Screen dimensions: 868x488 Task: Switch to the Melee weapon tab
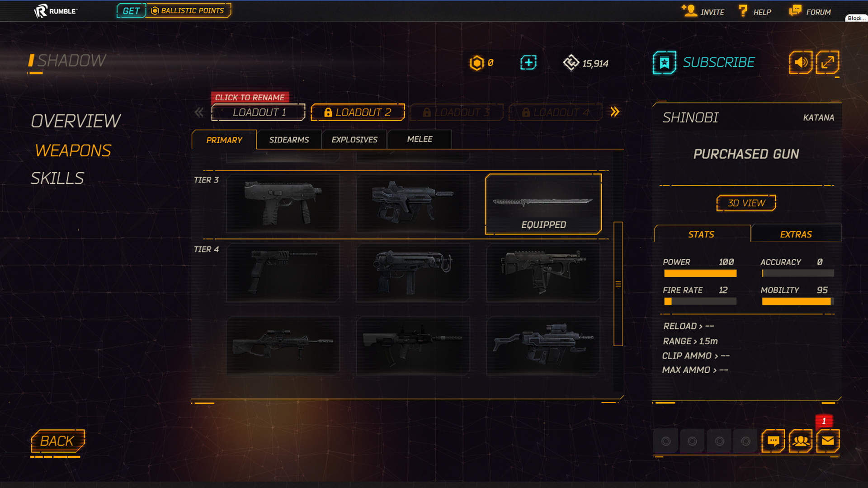pyautogui.click(x=420, y=139)
